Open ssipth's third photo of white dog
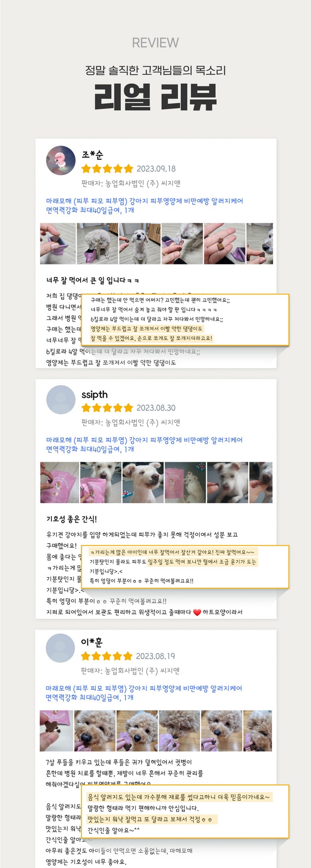Image resolution: width=311 pixels, height=868 pixels. 143,482
